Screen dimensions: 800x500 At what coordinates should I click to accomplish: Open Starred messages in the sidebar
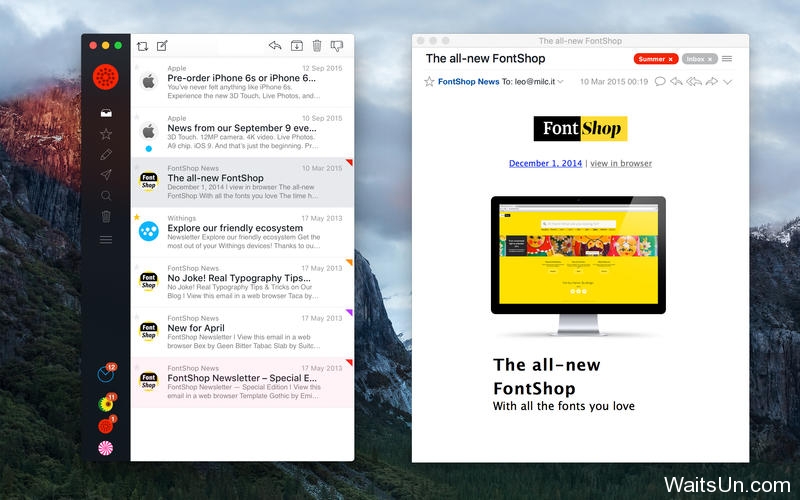[x=106, y=134]
